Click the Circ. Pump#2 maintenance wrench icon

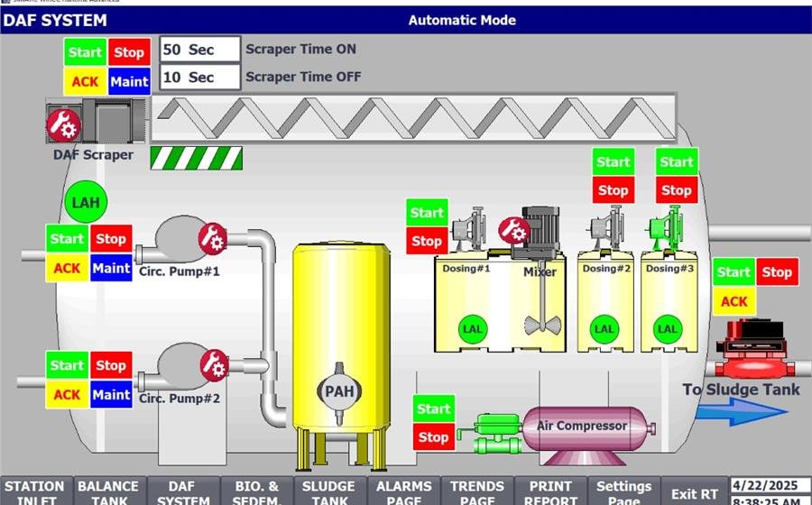[x=215, y=365]
